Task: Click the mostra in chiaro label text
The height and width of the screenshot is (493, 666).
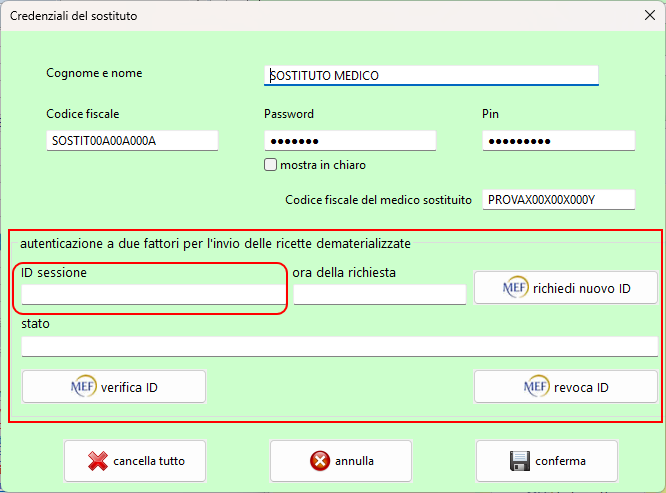Action: coord(322,165)
